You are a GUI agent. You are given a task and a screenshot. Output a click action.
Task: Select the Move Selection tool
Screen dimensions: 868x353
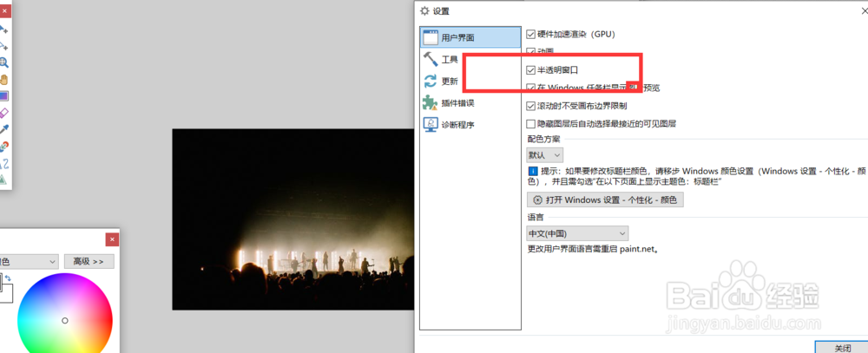[x=3, y=45]
